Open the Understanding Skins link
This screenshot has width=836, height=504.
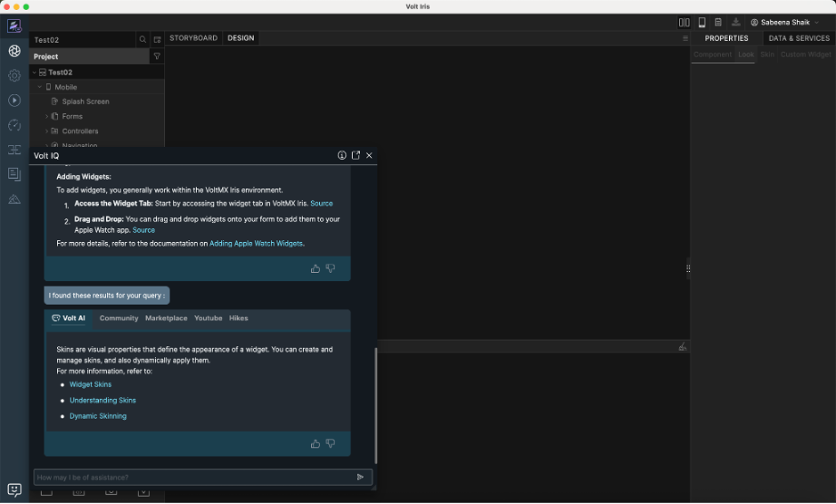coord(102,401)
